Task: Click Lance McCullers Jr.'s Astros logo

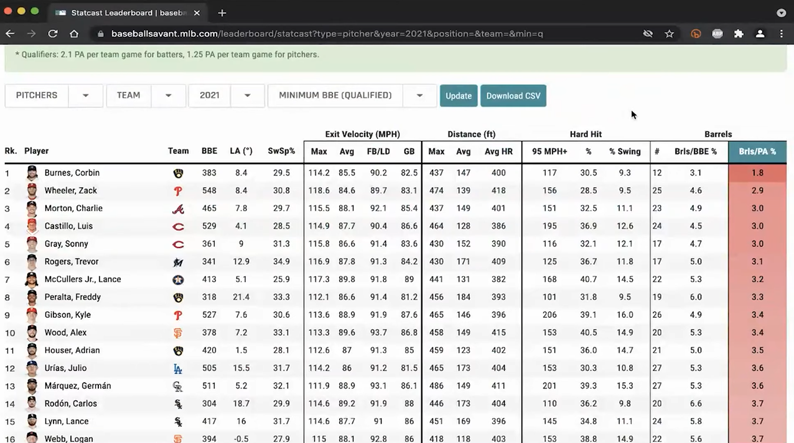Action: pos(178,279)
